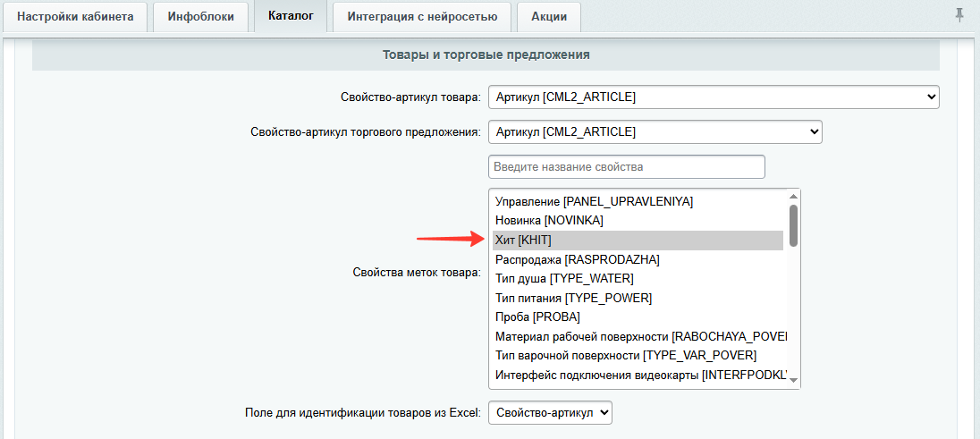
Task: Click the listbox scrollbar thumb
Action: 793,225
